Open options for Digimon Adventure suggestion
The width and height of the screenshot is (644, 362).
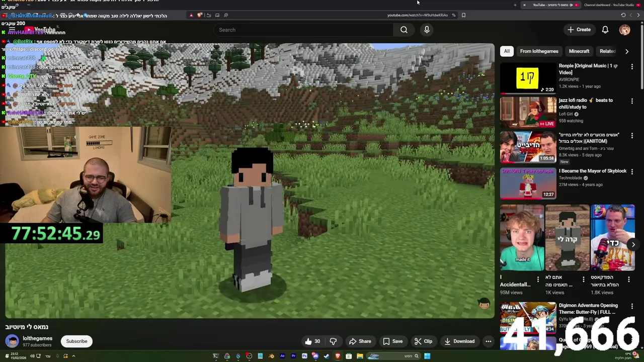(x=632, y=306)
